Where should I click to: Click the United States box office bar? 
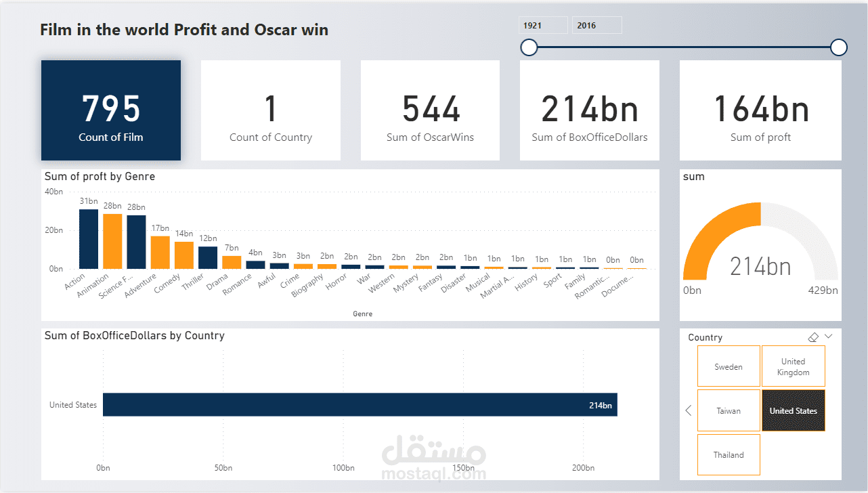point(360,405)
